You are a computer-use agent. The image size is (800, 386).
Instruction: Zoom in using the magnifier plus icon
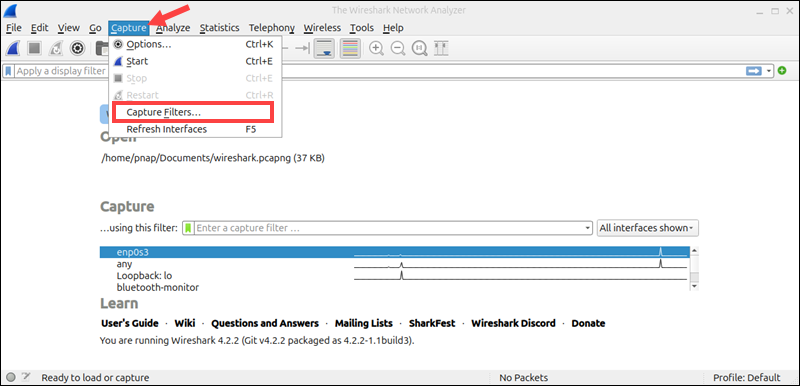377,48
